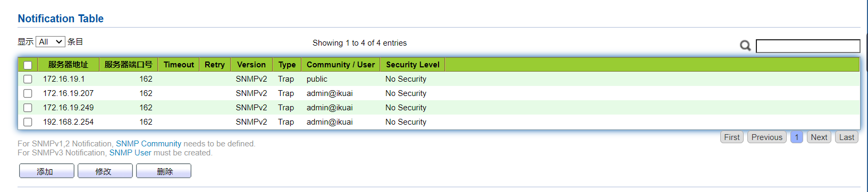This screenshot has width=868, height=192.
Task: Check the row for 172.16.19.1
Action: point(28,79)
